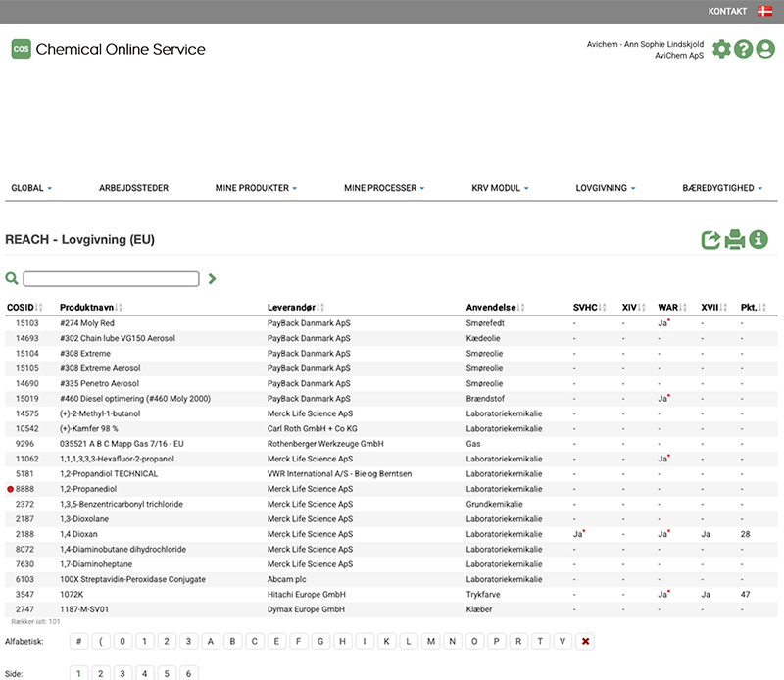Image resolution: width=784 pixels, height=680 pixels.
Task: Sort by Produktnavn column header
Action: pos(84,308)
